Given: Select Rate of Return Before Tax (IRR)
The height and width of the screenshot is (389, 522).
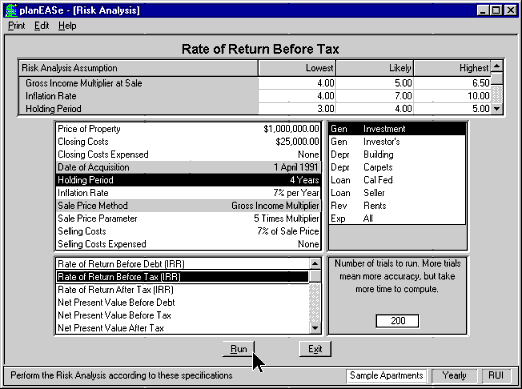Looking at the screenshot, I should point(182,277).
